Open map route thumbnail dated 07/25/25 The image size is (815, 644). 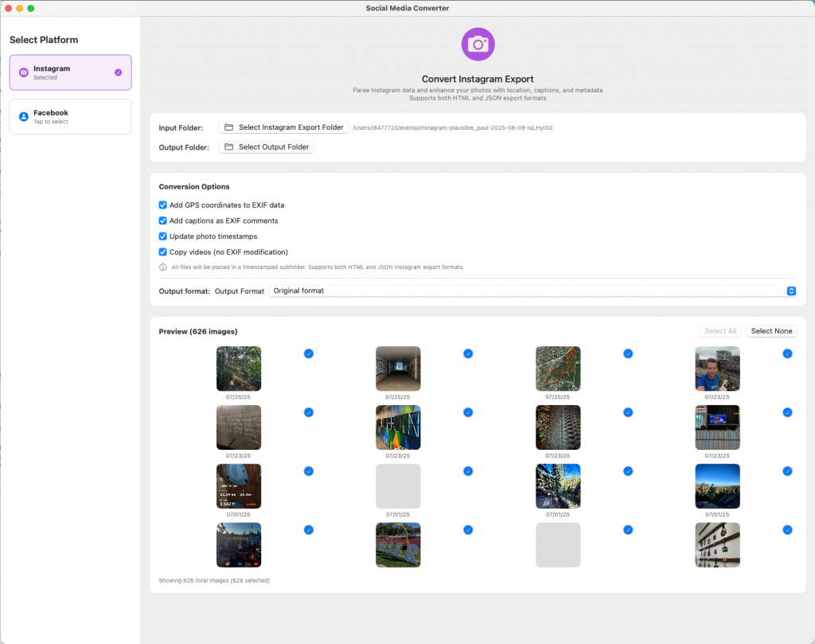click(558, 369)
